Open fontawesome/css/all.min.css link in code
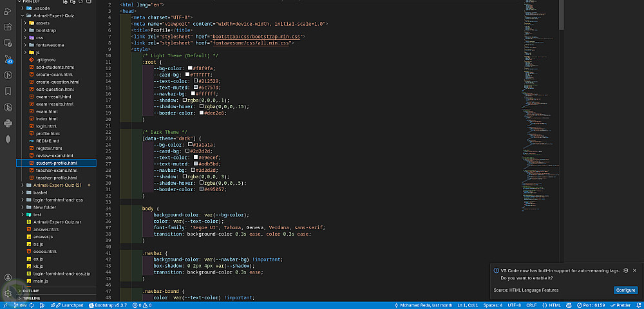This screenshot has width=644, height=309. pyautogui.click(x=251, y=42)
